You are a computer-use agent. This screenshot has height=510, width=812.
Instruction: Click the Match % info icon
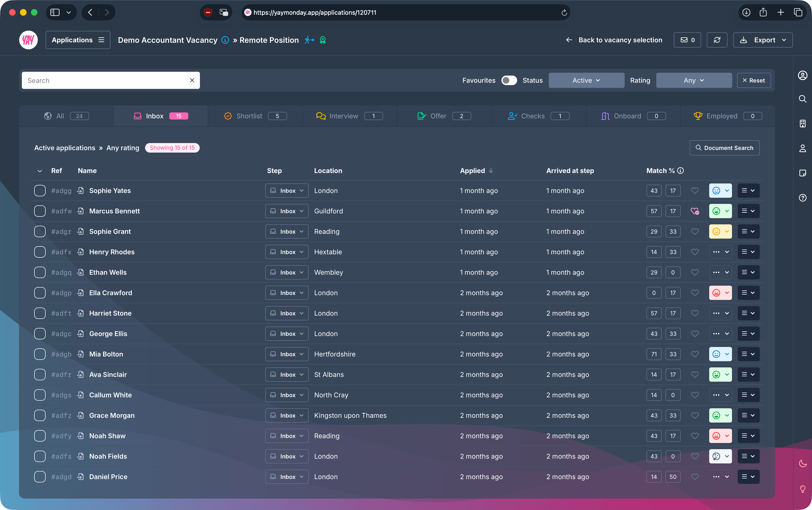(x=681, y=171)
